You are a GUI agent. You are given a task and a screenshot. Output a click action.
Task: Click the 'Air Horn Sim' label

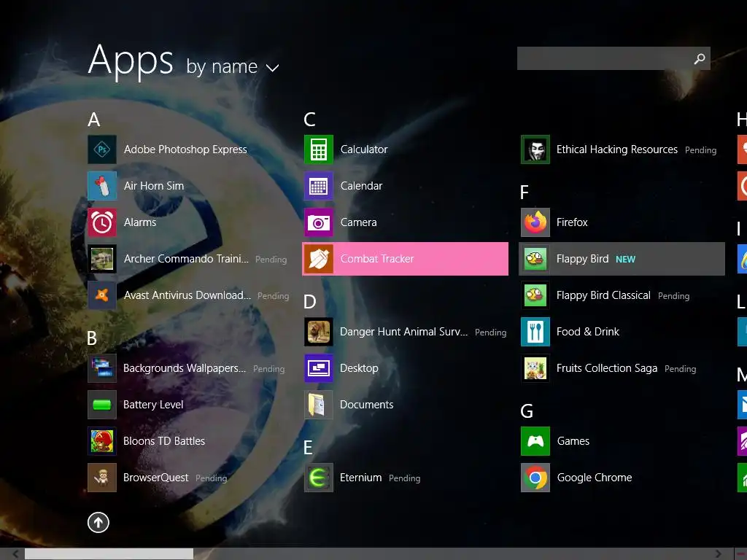pos(154,186)
